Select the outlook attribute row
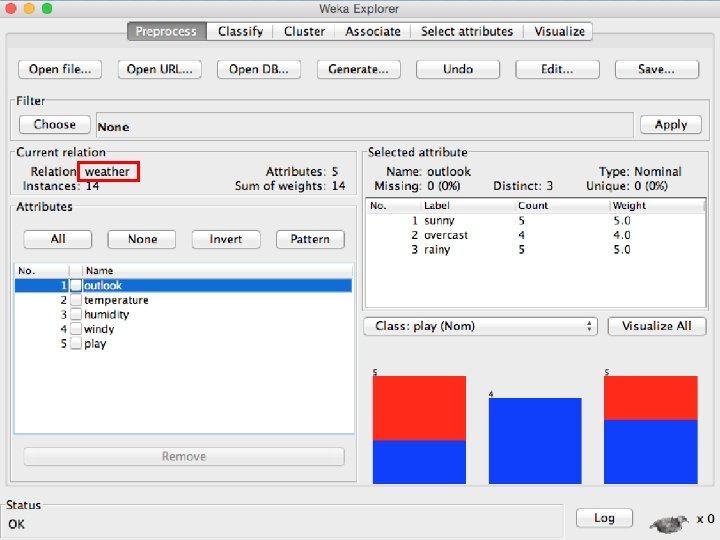Viewport: 720px width, 540px height. 184,285
